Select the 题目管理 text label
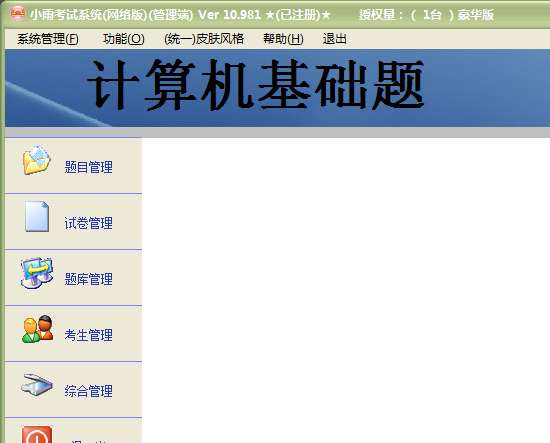The image size is (550, 443). [89, 167]
